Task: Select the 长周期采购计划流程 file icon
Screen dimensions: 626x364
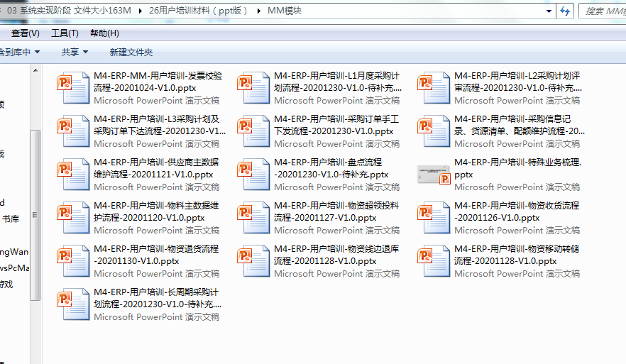Action: pyautogui.click(x=72, y=304)
